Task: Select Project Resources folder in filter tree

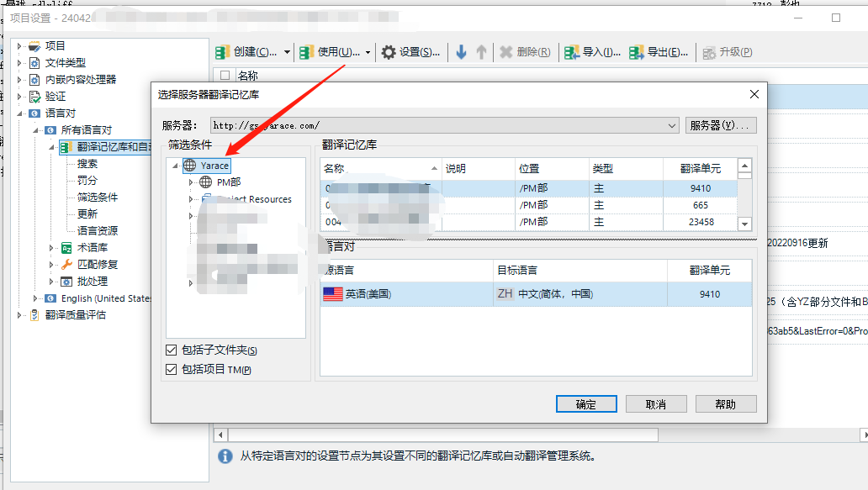Action: tap(247, 199)
